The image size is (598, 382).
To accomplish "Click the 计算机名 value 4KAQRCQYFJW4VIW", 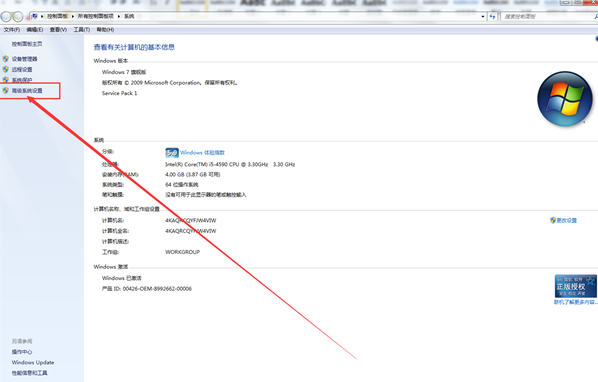I will pos(190,220).
